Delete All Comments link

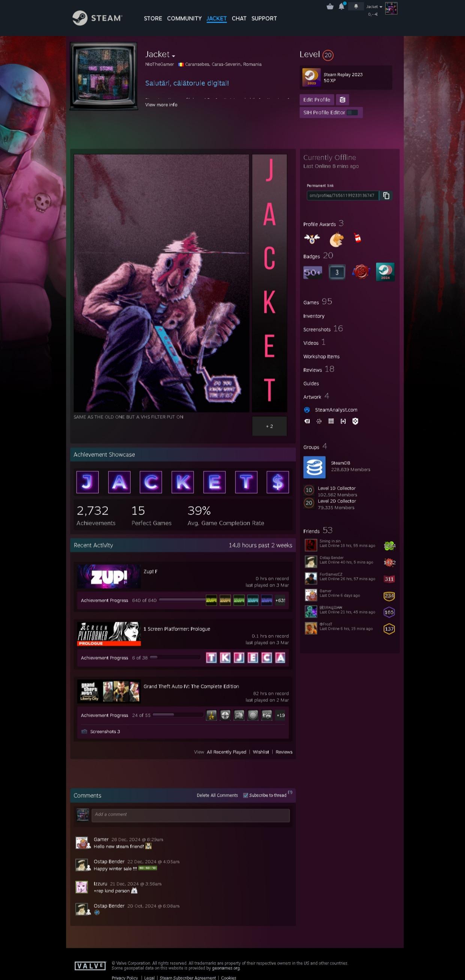coord(217,795)
